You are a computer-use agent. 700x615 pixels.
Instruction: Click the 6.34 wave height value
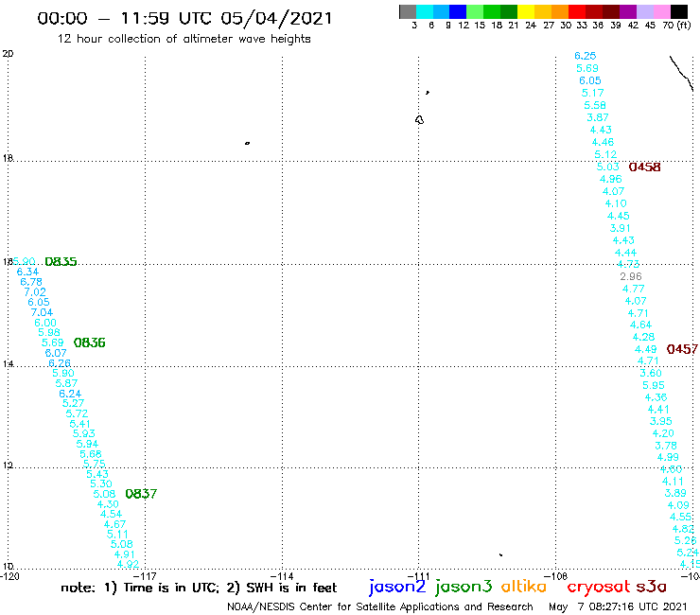[x=27, y=272]
